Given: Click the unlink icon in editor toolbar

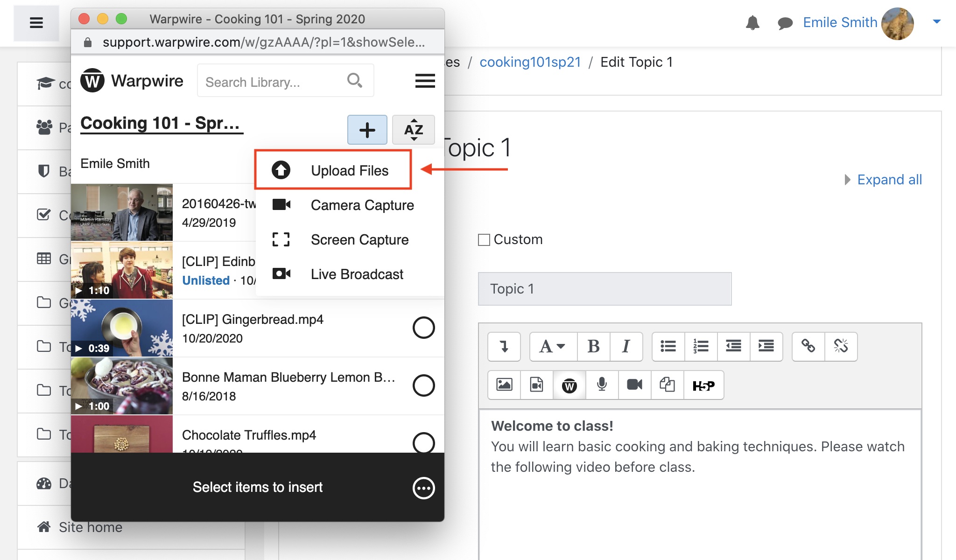Looking at the screenshot, I should [x=841, y=346].
